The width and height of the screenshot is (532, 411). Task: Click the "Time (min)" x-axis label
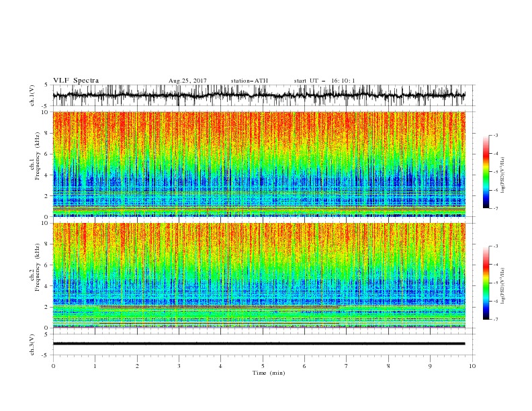[x=269, y=373]
